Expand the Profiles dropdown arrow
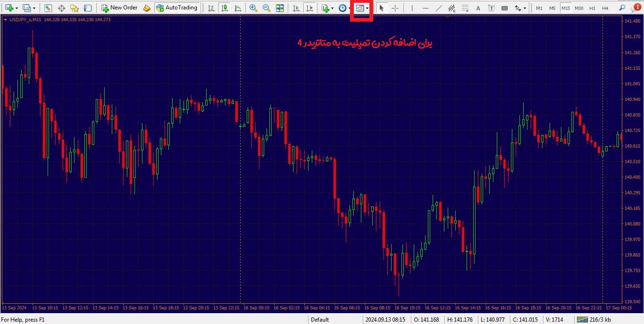This screenshot has width=644, height=324. point(34,8)
